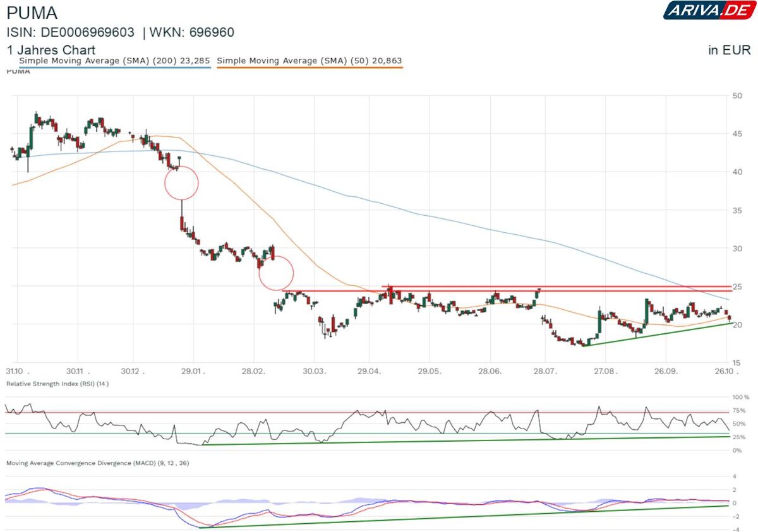Screen dimensions: 758x532
Task: Click the 29.04. date axis label
Action: click(x=368, y=371)
